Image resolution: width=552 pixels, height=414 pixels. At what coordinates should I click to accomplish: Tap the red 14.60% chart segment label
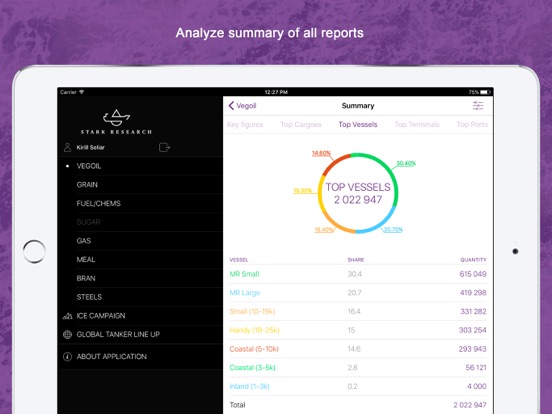coord(321,153)
